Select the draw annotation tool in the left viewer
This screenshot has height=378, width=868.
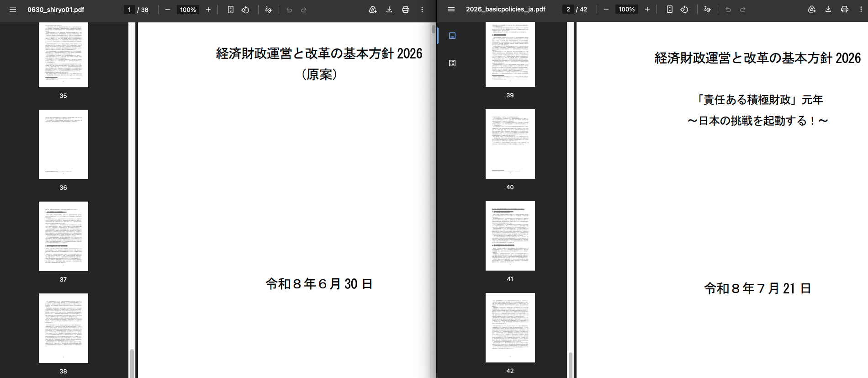(268, 10)
